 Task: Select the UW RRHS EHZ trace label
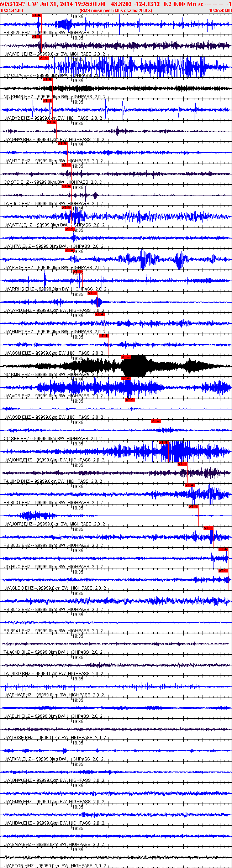55,289
